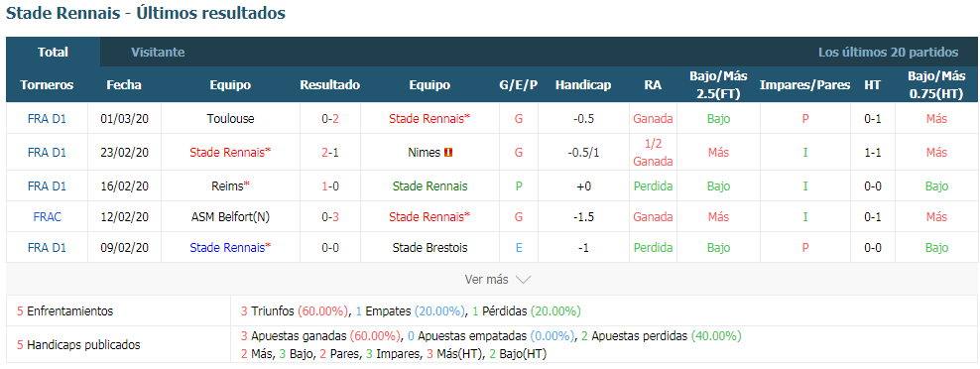Click the Nimes team name

(425, 152)
